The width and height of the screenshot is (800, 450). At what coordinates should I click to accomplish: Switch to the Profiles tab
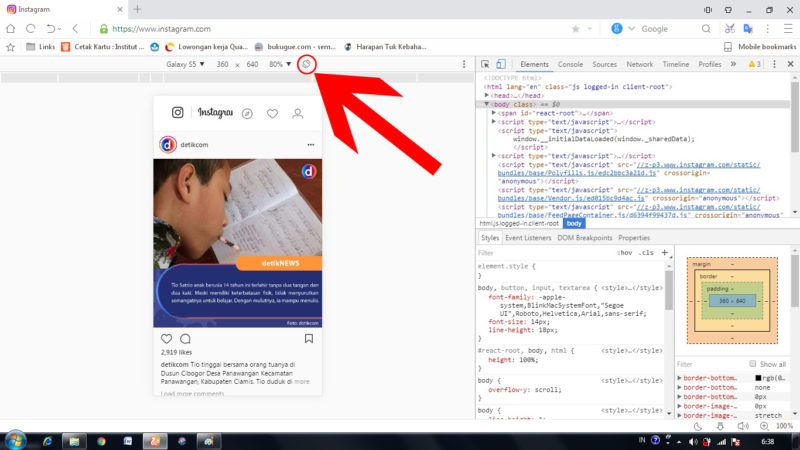point(710,64)
